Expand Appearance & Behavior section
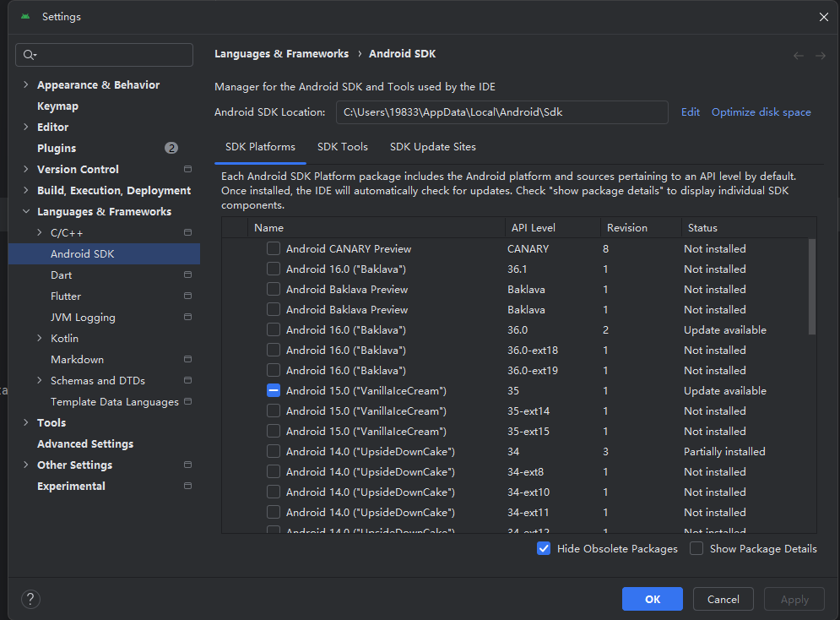 pos(25,84)
